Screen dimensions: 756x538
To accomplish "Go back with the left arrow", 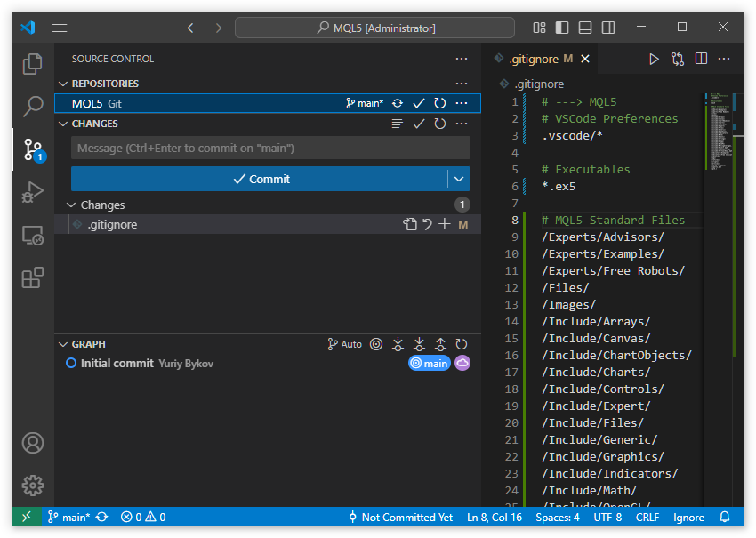I will 193,28.
